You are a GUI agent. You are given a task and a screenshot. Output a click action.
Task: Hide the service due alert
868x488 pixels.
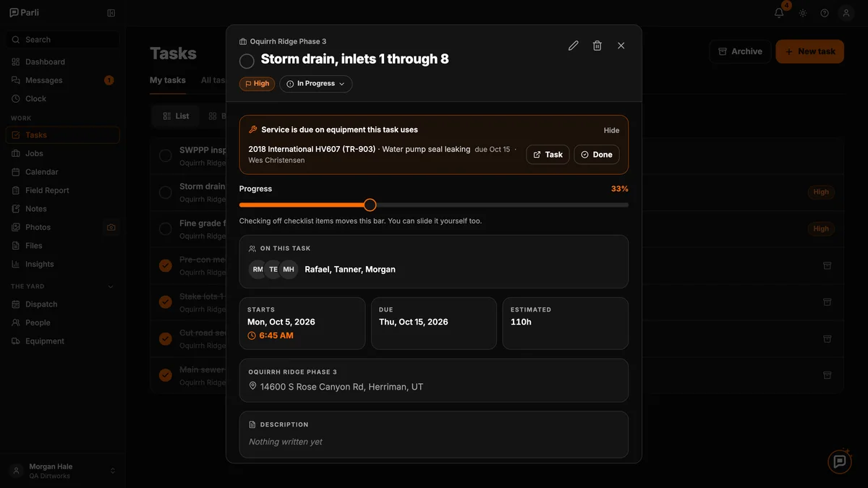pyautogui.click(x=612, y=130)
